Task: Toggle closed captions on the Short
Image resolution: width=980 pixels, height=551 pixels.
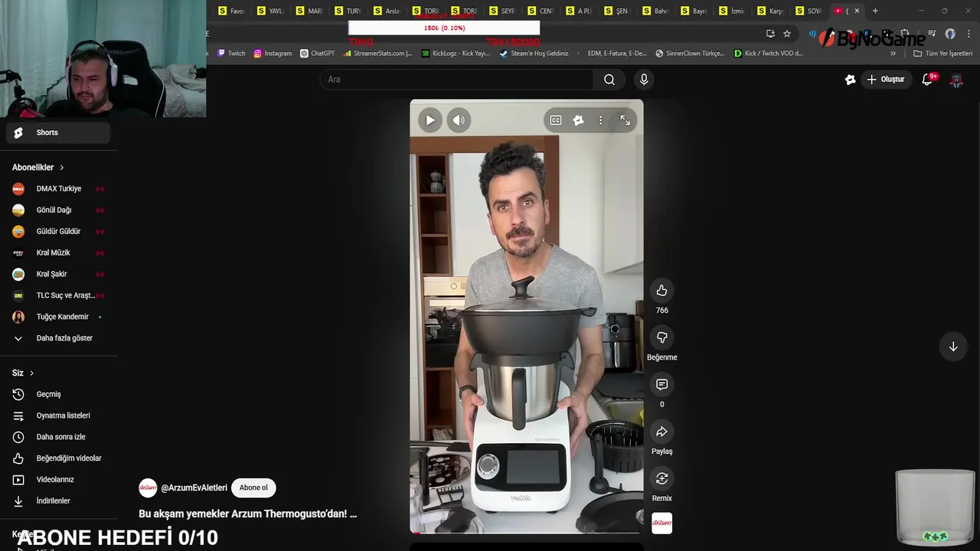Action: pyautogui.click(x=556, y=120)
